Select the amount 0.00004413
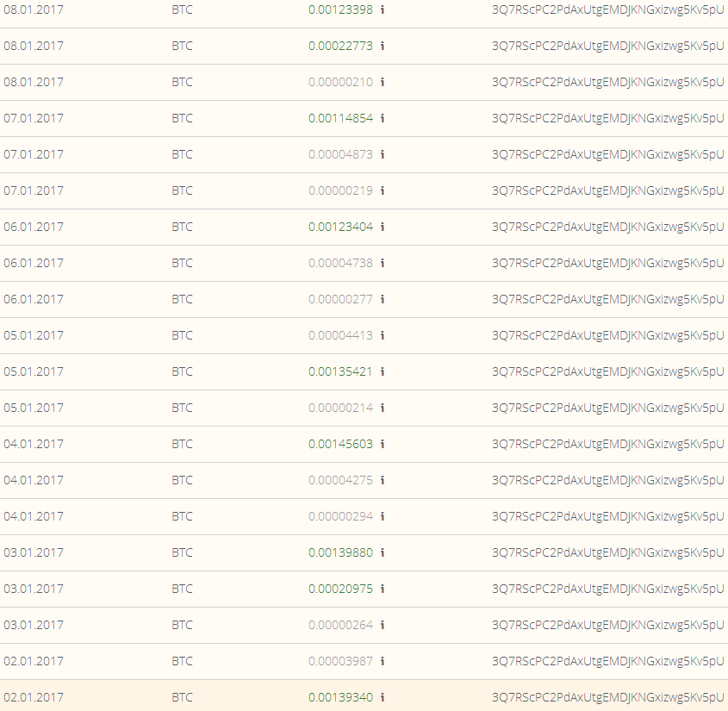 [341, 336]
